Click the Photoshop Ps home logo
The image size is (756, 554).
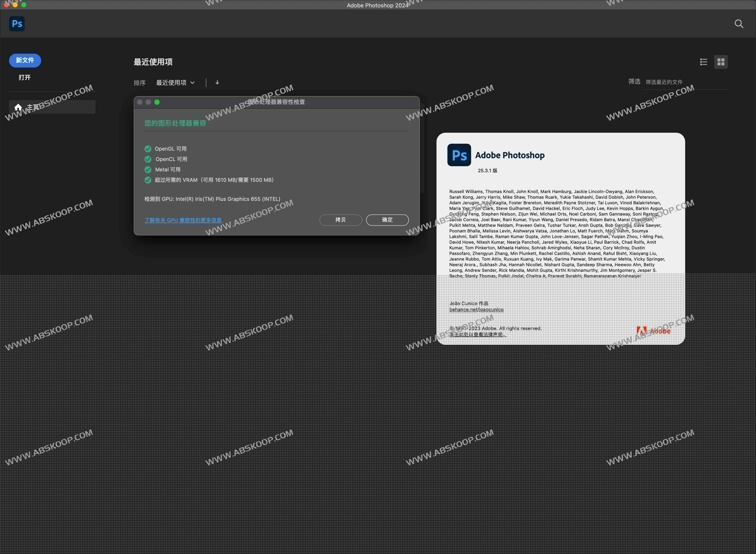(x=17, y=23)
